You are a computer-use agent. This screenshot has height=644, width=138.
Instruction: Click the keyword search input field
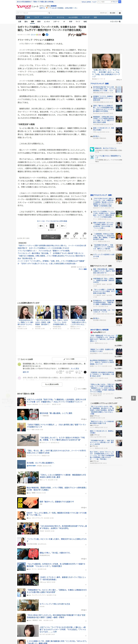tap(32, 13)
